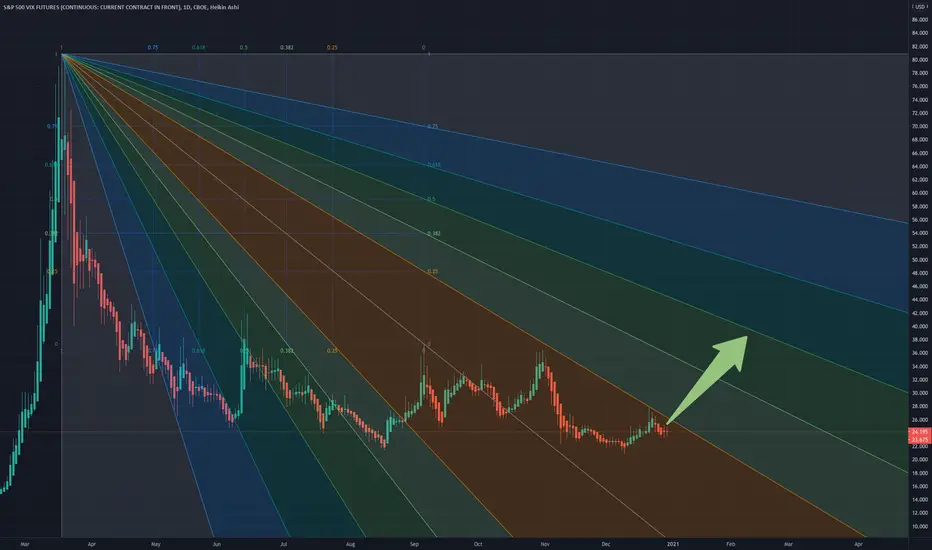Click the top 0.75 Fibonacci fan label
The height and width of the screenshot is (550, 932).
153,48
